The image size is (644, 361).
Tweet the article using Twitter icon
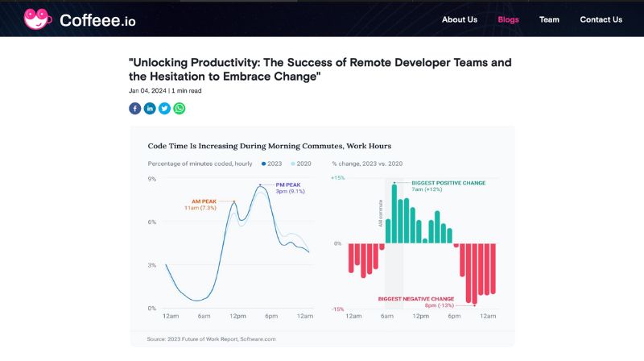click(164, 108)
